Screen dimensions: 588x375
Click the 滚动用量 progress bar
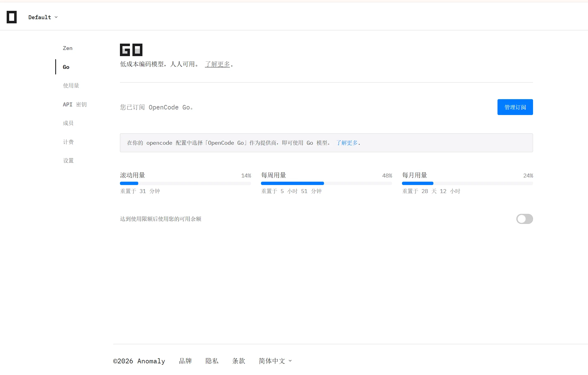tap(185, 183)
